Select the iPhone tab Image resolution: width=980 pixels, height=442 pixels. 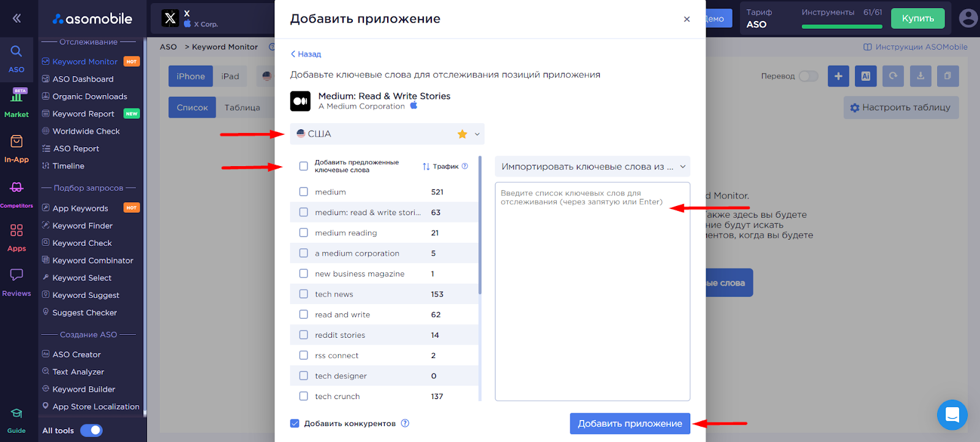point(190,76)
